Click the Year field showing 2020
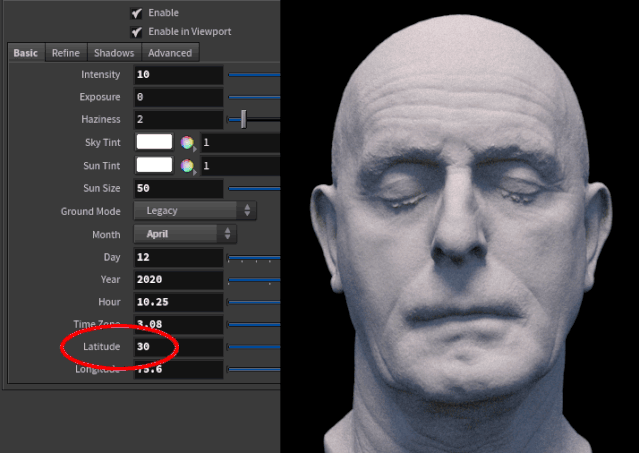Screen dimensions: 639x453 [x=178, y=279]
